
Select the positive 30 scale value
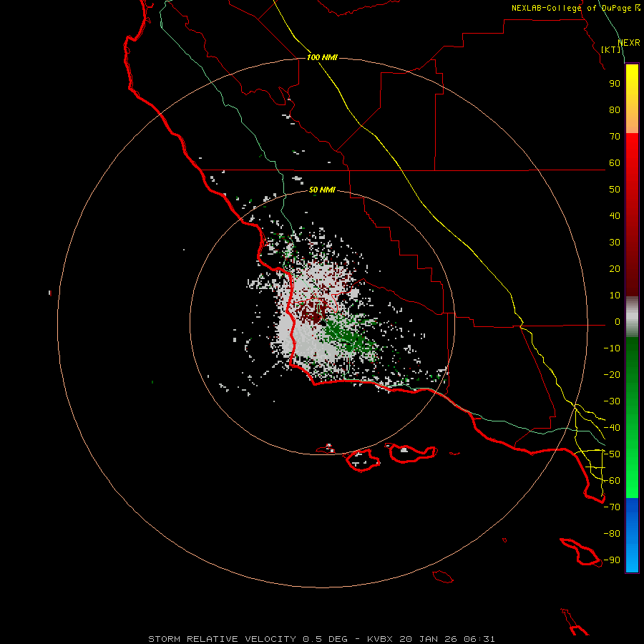[615, 243]
